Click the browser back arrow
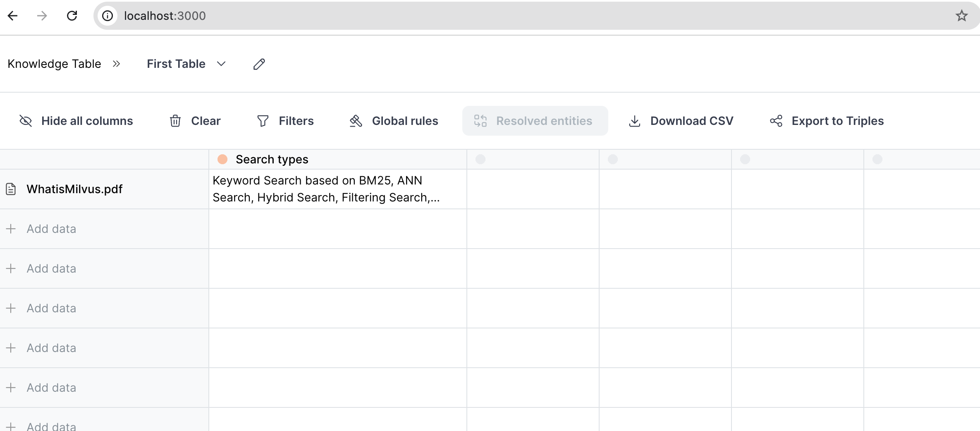Viewport: 980px width, 431px height. tap(13, 16)
